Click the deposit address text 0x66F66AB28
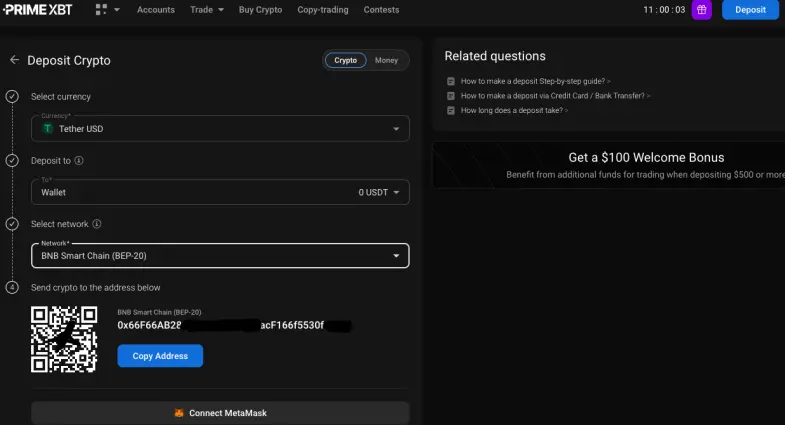Viewport: 785px width, 425px height. pyautogui.click(x=149, y=325)
